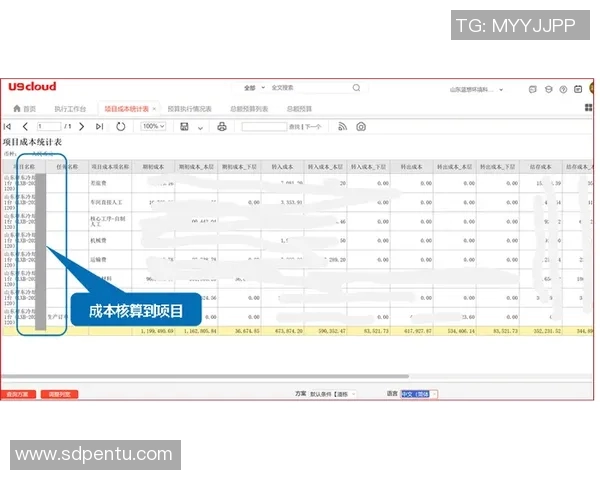Screen dimensions: 600x480
Task: Open the 100% zoom dropdown
Action: (153, 126)
